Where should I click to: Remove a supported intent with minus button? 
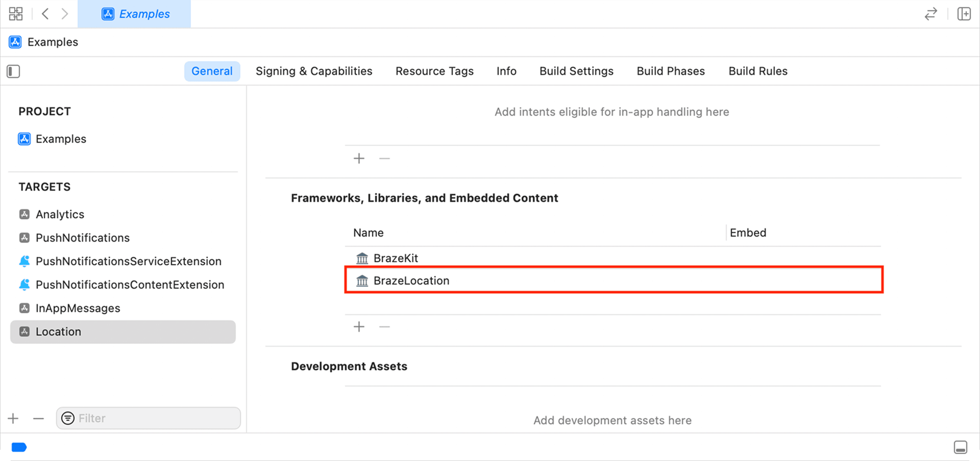[x=384, y=159]
